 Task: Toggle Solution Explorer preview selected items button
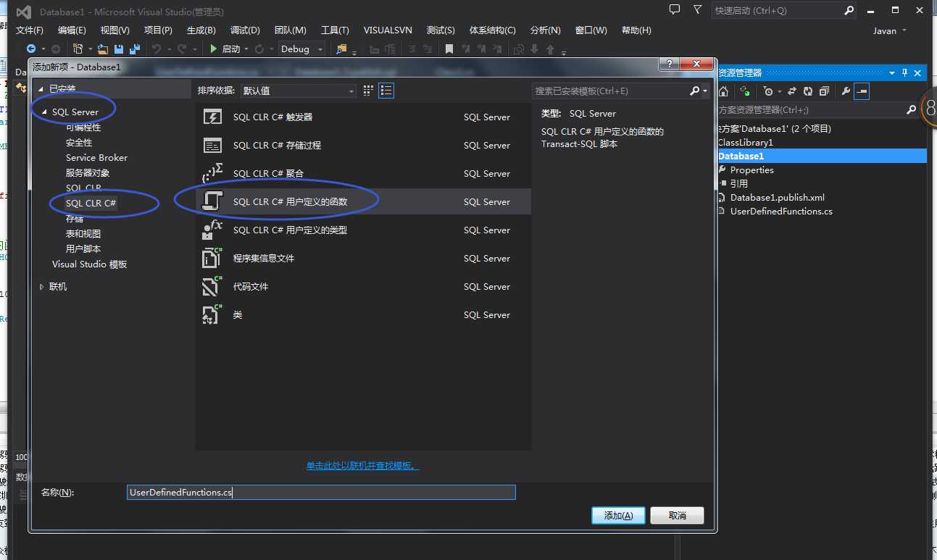[861, 91]
